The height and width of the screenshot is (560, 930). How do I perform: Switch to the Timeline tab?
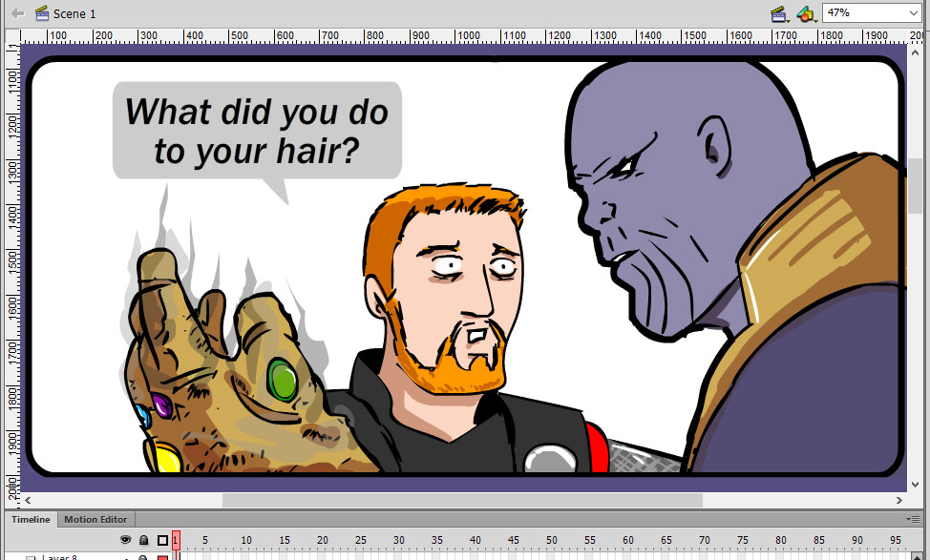pyautogui.click(x=31, y=520)
